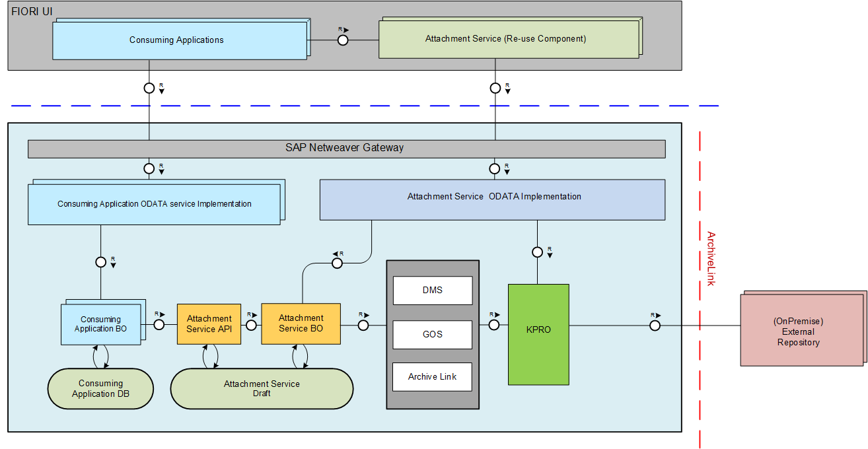868x449 pixels.
Task: Select the SAP Netweaver Gateway bar
Action: click(346, 149)
